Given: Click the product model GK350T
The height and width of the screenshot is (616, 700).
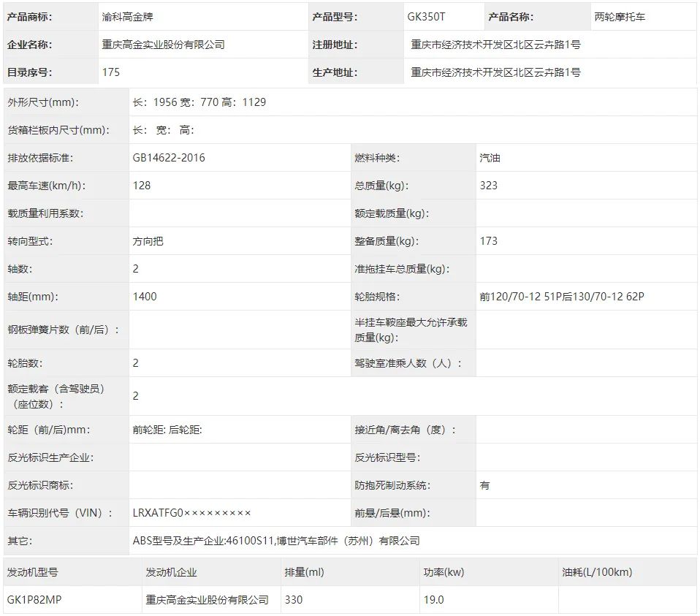Looking at the screenshot, I should click(x=426, y=17).
